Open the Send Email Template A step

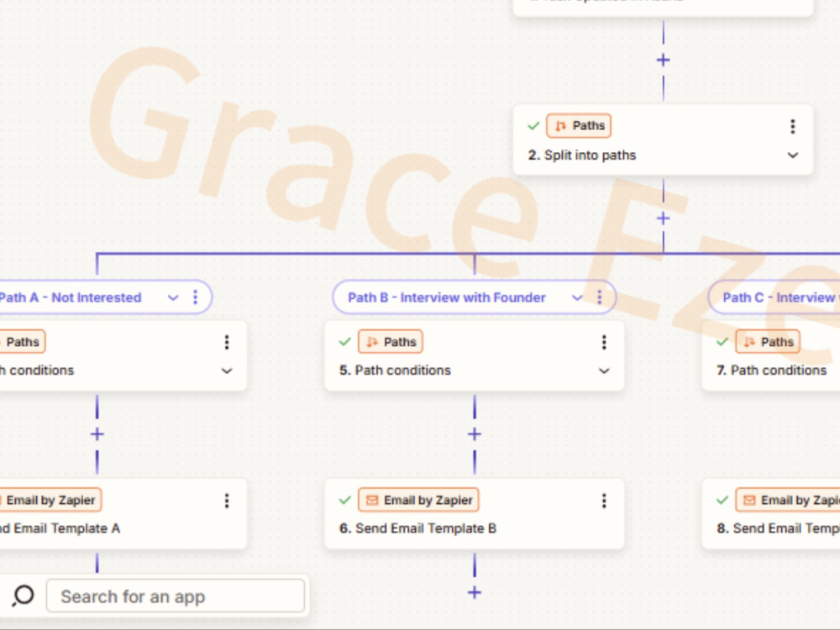(x=123, y=514)
